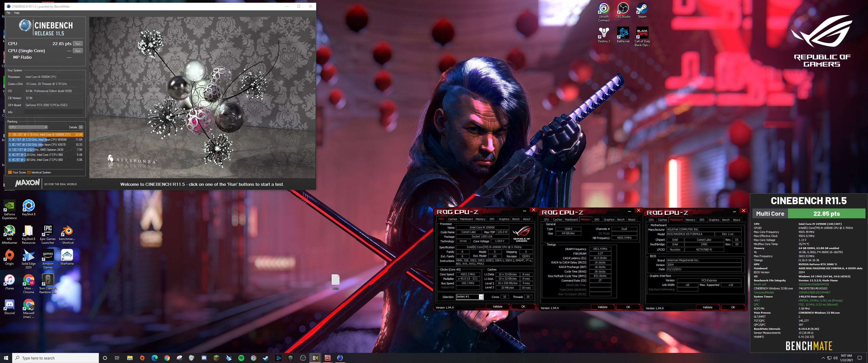Select the Core i9-10900K ranking row

tap(45, 134)
